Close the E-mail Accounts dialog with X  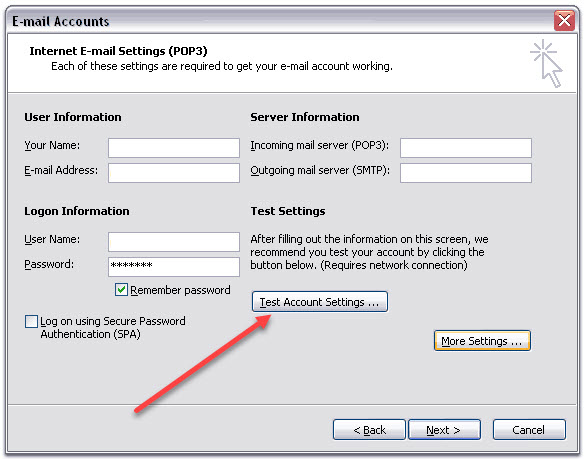(564, 21)
